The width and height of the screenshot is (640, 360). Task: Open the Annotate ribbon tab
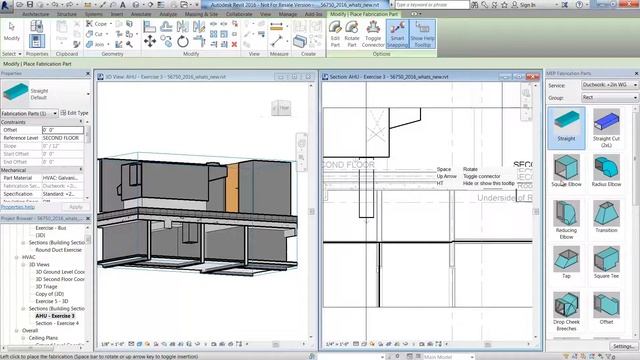coord(141,14)
